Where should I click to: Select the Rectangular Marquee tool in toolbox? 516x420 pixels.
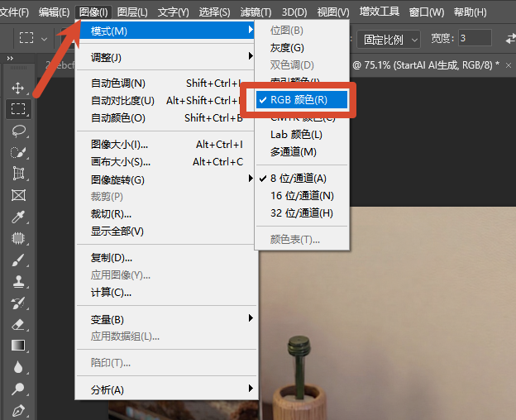(17, 108)
